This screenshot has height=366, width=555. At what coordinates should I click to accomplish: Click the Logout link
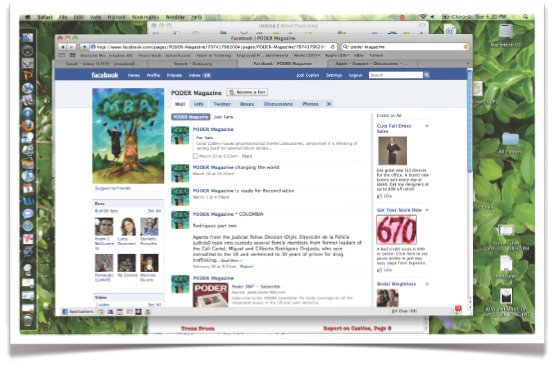click(x=355, y=75)
